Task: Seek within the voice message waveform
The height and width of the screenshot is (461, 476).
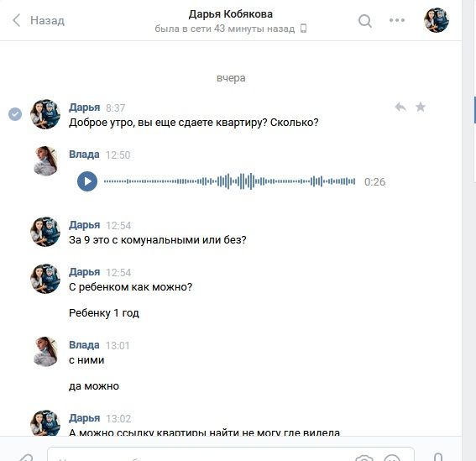Action: [x=229, y=181]
